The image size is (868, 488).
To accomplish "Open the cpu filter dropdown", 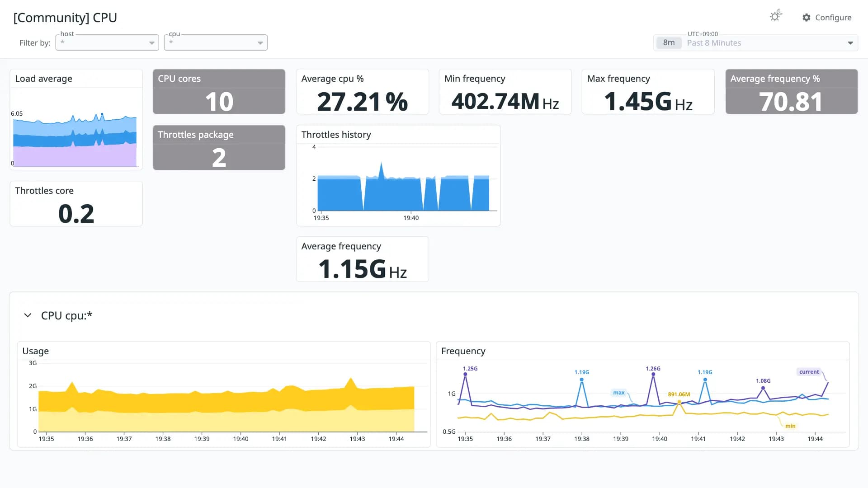I will [x=216, y=42].
